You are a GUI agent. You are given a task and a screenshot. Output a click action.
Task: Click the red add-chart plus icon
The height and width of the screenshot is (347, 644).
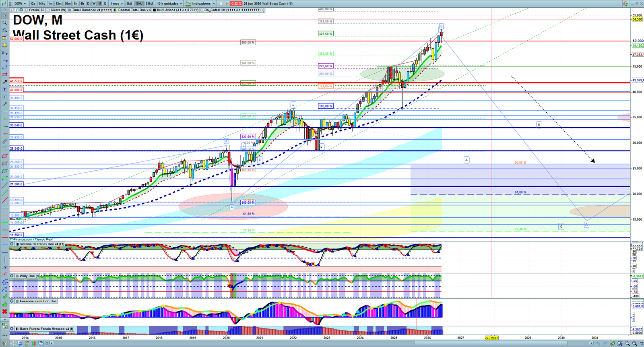12,10
